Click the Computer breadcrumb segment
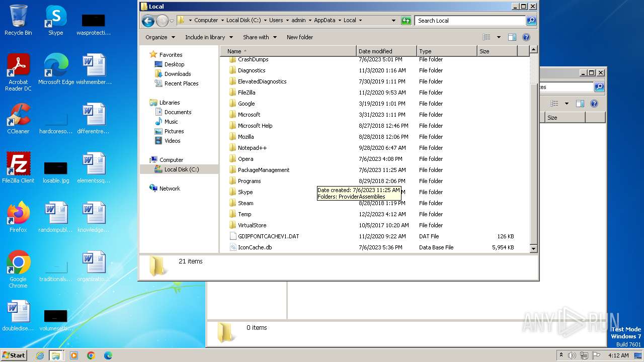 pos(206,21)
